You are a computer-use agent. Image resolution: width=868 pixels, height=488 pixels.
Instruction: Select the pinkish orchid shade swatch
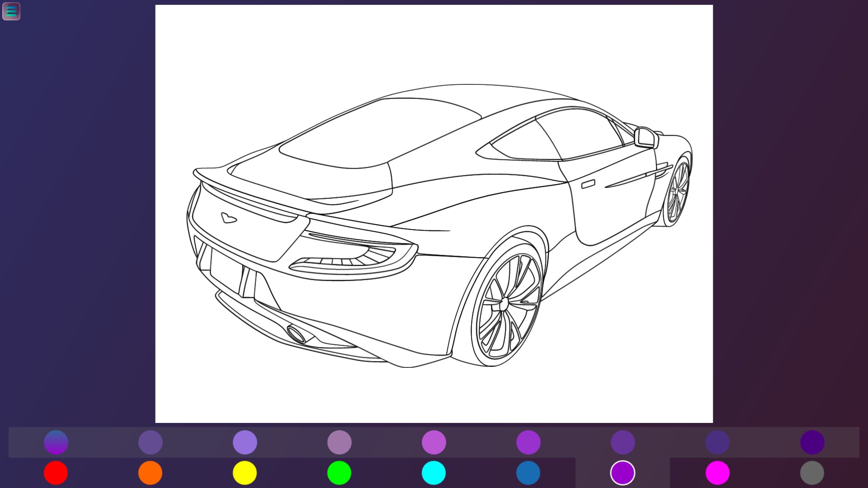coord(434,442)
